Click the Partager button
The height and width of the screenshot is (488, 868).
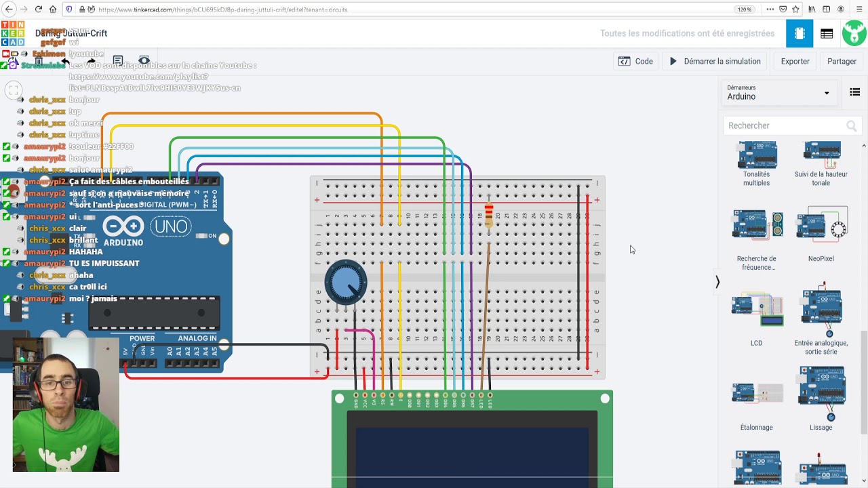tap(842, 61)
